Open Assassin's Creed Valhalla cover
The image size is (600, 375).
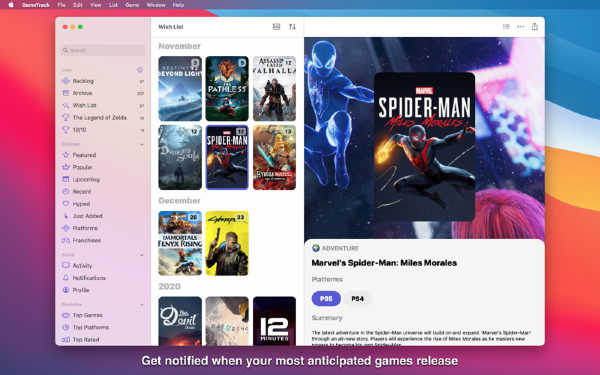point(274,88)
